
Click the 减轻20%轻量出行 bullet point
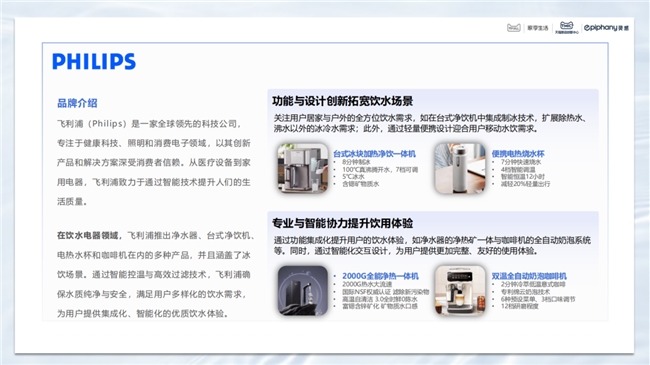[525, 184]
